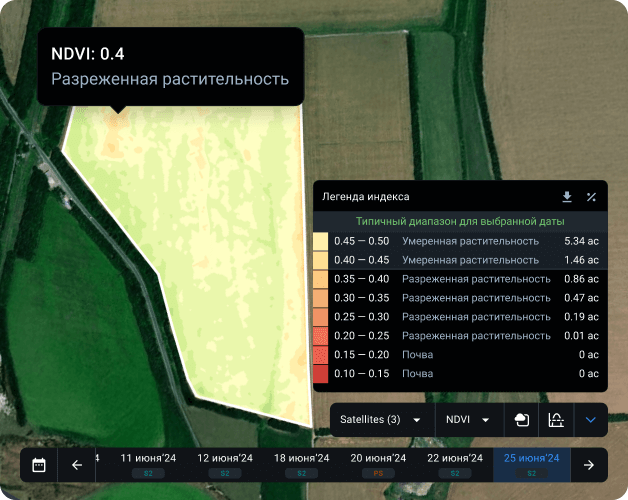628x500 pixels.
Task: Click the 0.30 – 0.35 color swatch
Action: pyautogui.click(x=320, y=298)
